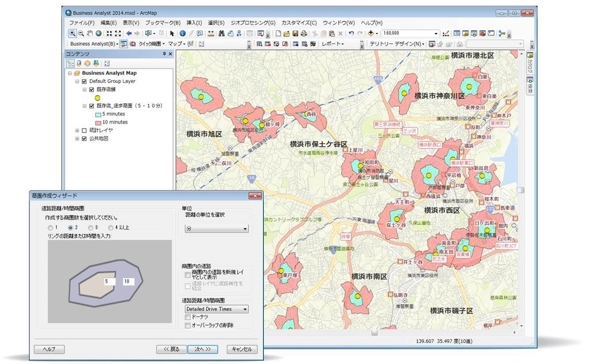Toggle Default Group Layer visibility checkbox

85,81
